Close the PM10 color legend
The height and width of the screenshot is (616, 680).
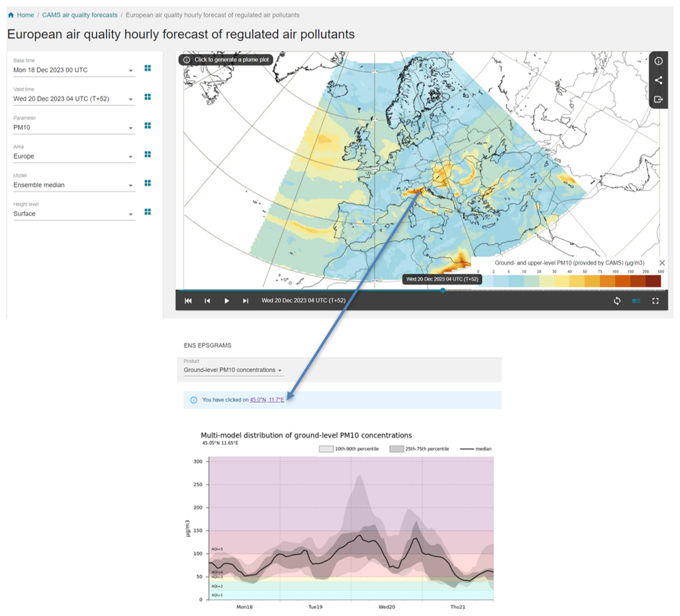pyautogui.click(x=661, y=263)
